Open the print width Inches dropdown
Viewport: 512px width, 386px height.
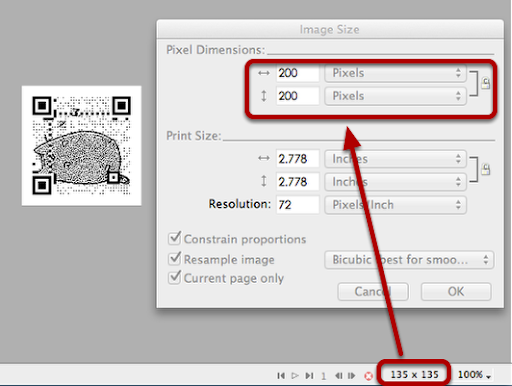click(395, 159)
